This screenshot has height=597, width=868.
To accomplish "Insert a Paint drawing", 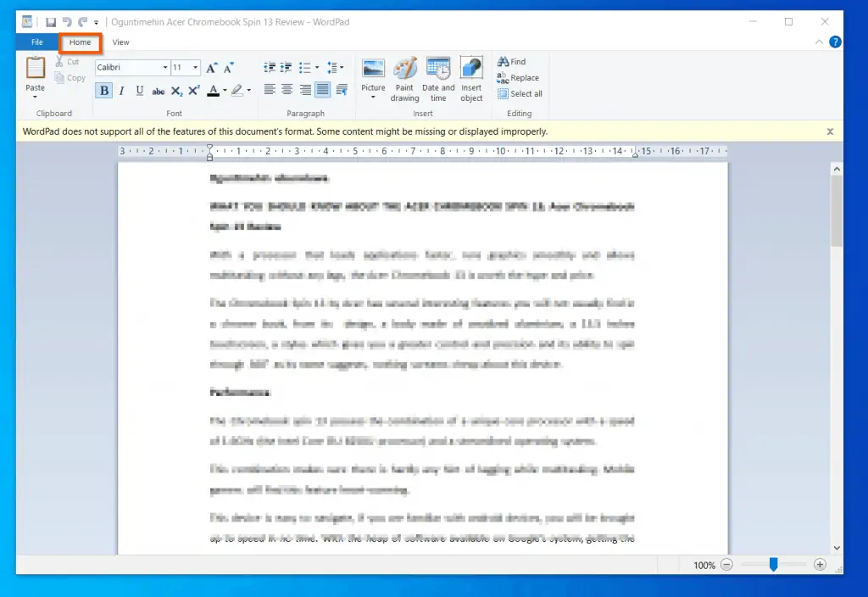I will 404,79.
